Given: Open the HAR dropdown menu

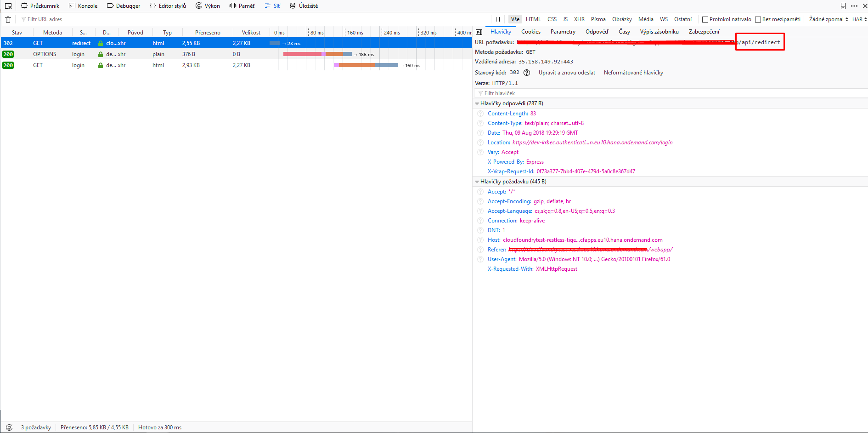Looking at the screenshot, I should [859, 19].
